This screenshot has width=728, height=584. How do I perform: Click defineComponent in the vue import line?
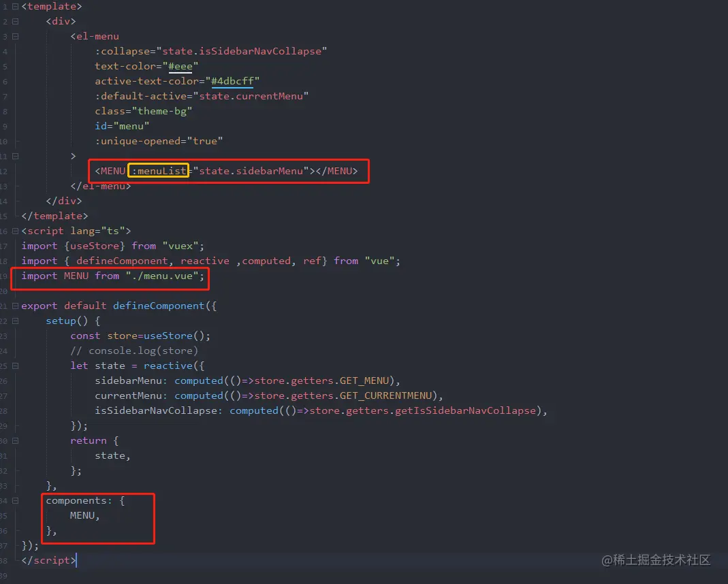[x=122, y=261]
